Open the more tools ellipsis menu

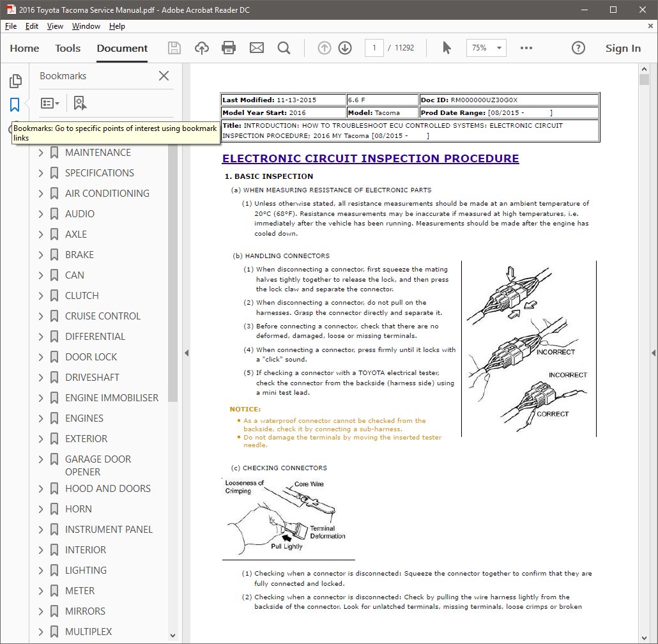tap(526, 48)
